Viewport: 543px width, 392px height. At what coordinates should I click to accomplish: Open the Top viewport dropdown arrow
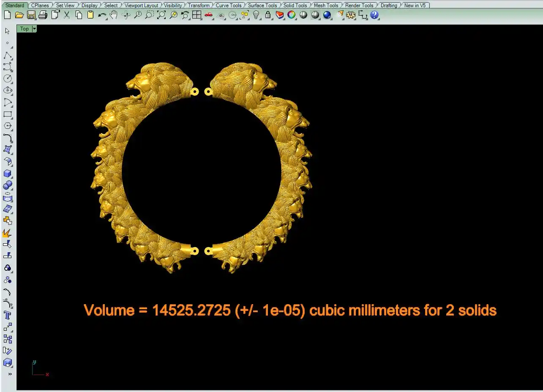(34, 29)
